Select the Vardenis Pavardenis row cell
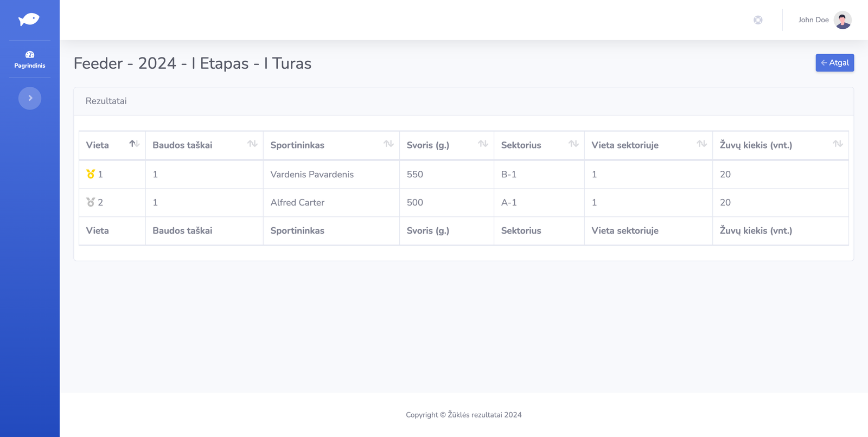Screen dimensions: 868x437 click(312, 175)
